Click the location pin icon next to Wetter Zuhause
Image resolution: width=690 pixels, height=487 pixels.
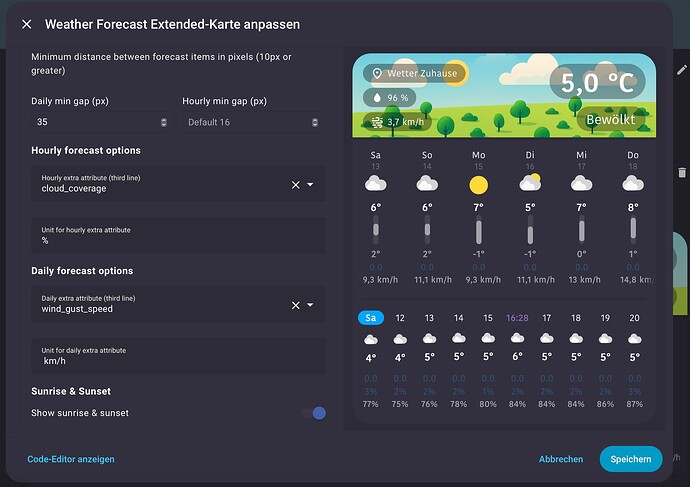(x=377, y=73)
